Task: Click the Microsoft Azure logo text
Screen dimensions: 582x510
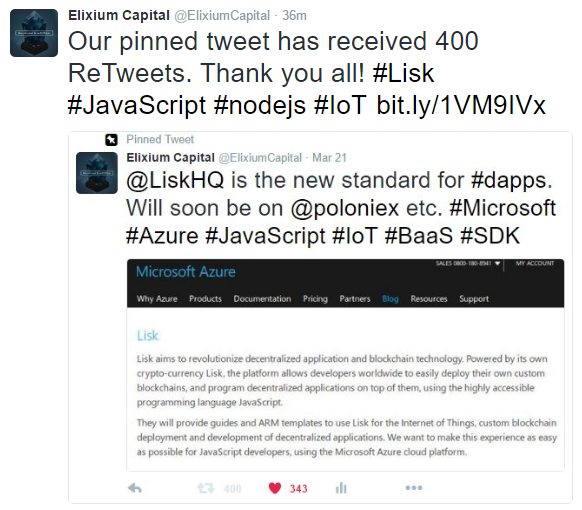Action: 186,272
